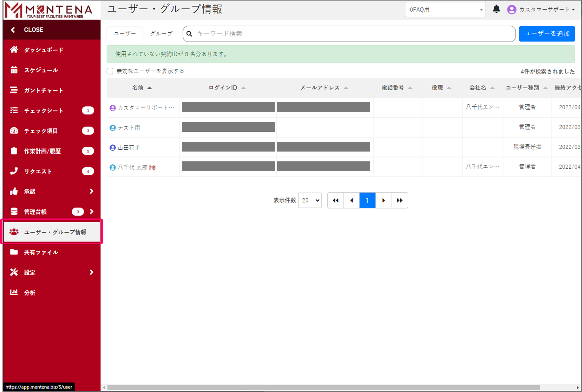Open チェック項目 via the gauge icon
This screenshot has width=582, height=392.
[14, 131]
